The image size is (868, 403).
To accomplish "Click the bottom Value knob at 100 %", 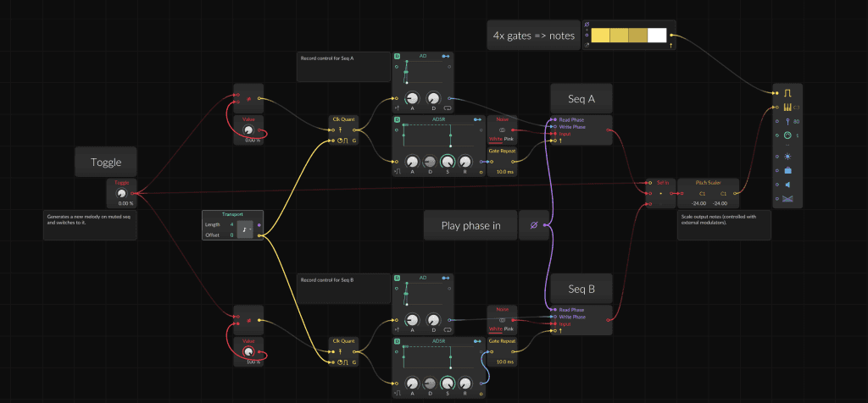I will pyautogui.click(x=248, y=351).
